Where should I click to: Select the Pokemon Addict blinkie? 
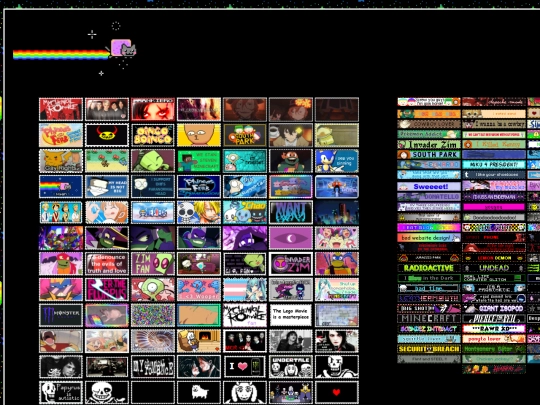pyautogui.click(x=429, y=134)
